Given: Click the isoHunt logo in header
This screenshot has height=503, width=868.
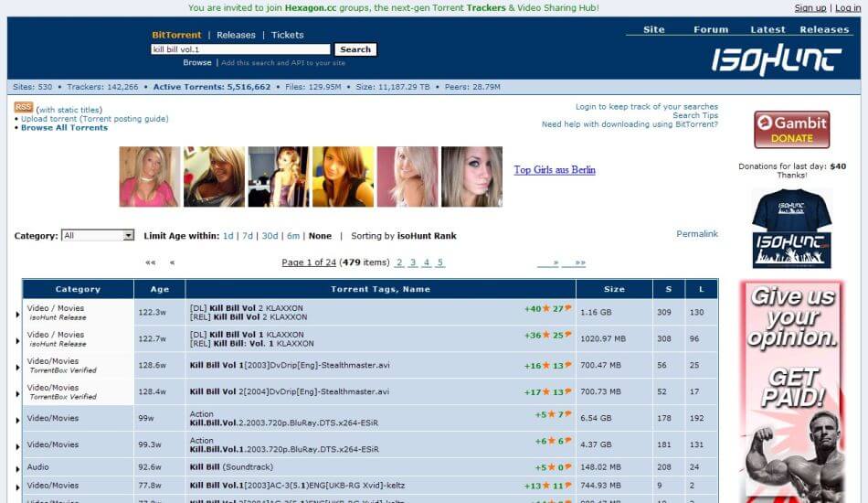Looking at the screenshot, I should (777, 60).
